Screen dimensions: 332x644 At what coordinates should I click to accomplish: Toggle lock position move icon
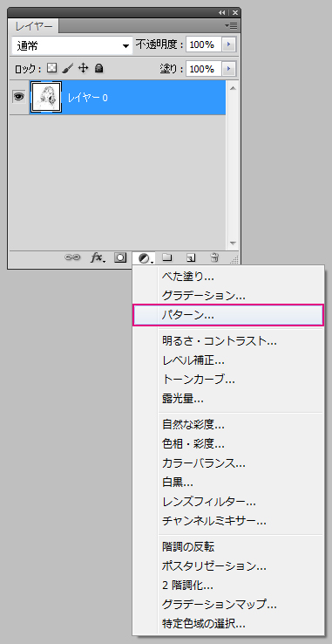[84, 68]
